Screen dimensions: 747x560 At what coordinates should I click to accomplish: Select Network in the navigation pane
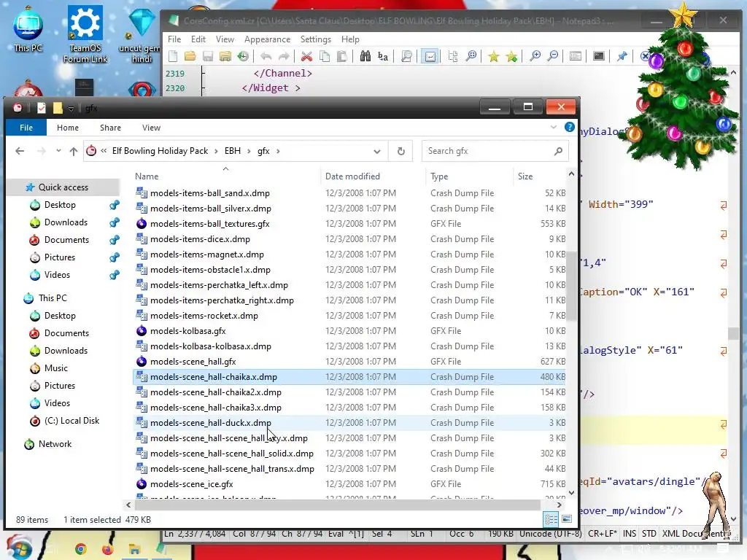click(x=55, y=444)
